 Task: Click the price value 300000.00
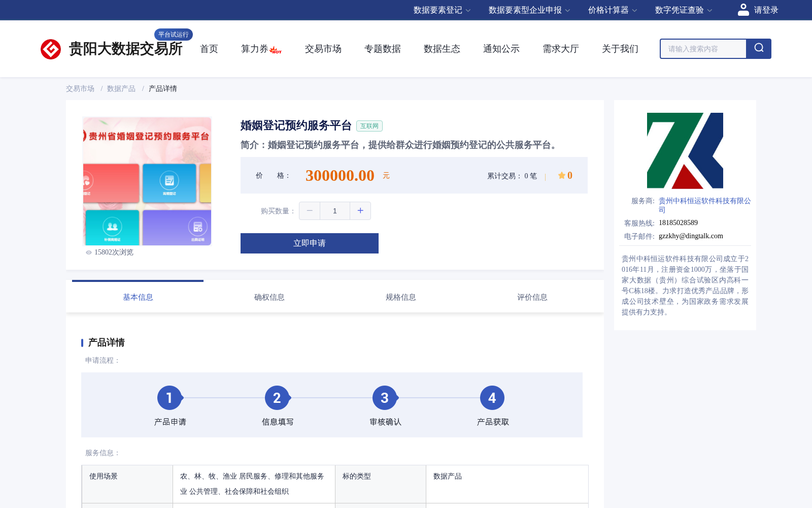(x=340, y=175)
